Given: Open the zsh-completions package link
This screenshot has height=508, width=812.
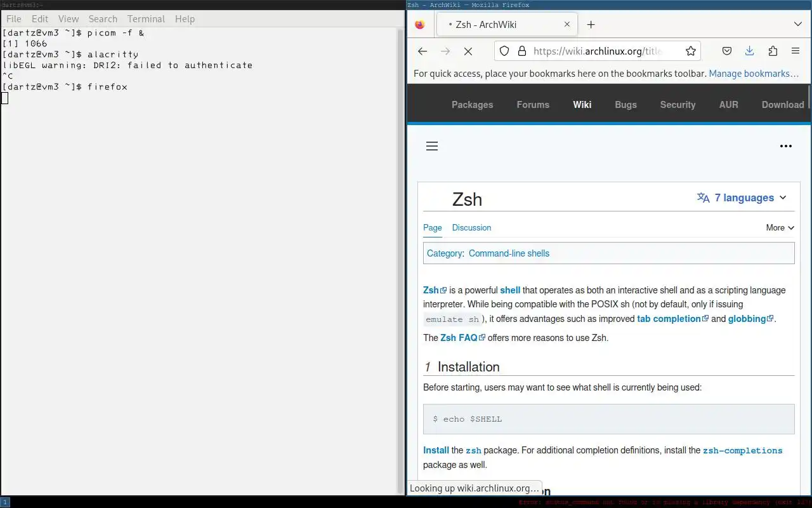Looking at the screenshot, I should click(x=742, y=451).
